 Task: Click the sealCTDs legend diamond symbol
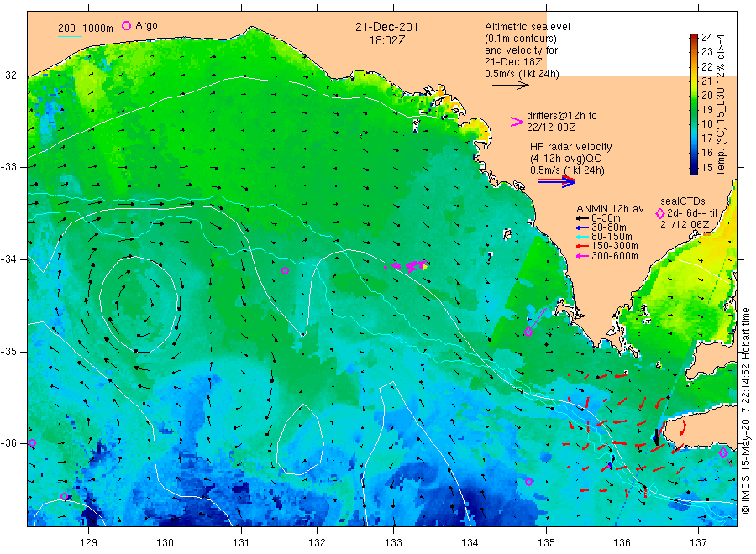coord(660,213)
